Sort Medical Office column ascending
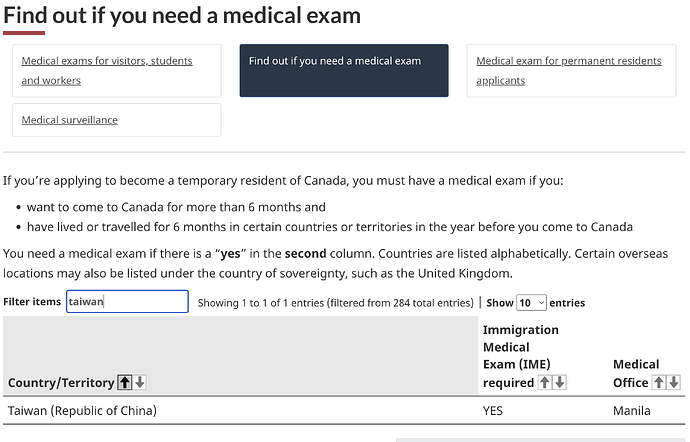The image size is (690, 442). pyautogui.click(x=659, y=382)
